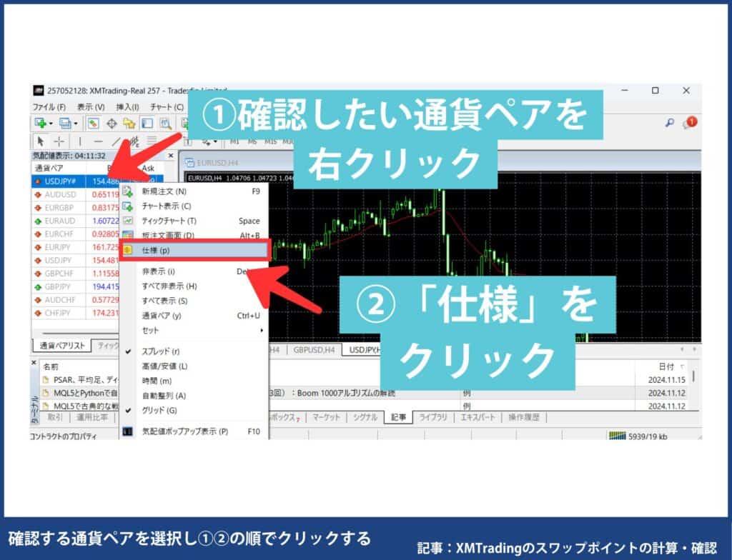This screenshot has width=732, height=560.
Task: Select the horizontal line drawing tool
Action: tap(98, 141)
